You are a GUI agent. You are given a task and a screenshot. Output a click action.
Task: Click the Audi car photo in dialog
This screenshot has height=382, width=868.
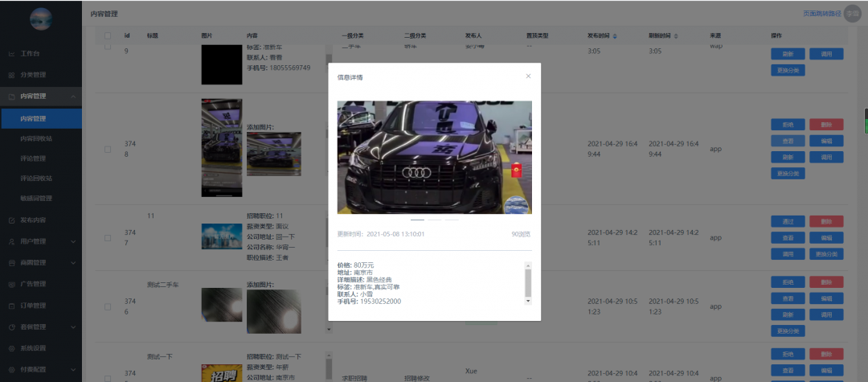(435, 158)
